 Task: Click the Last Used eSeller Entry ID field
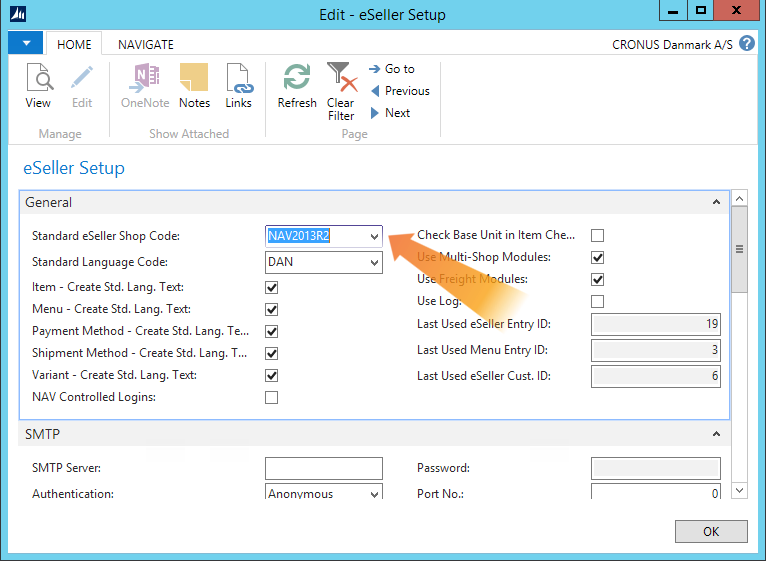coord(656,324)
